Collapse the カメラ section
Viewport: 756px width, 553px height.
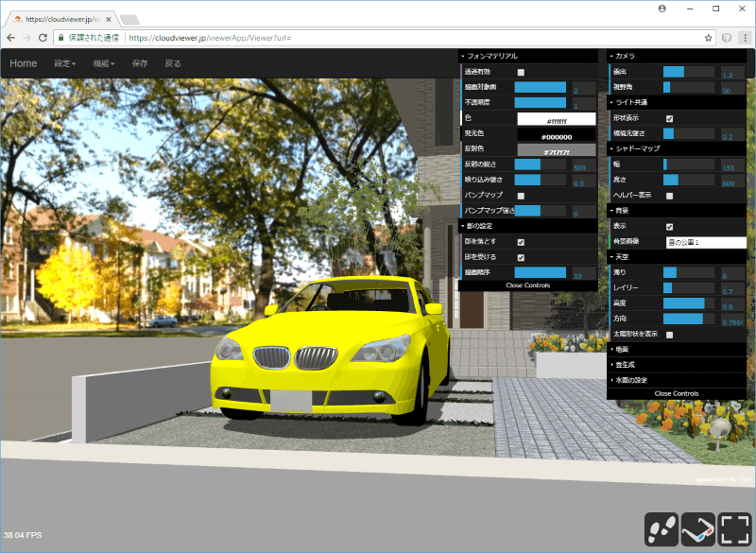pyautogui.click(x=677, y=56)
